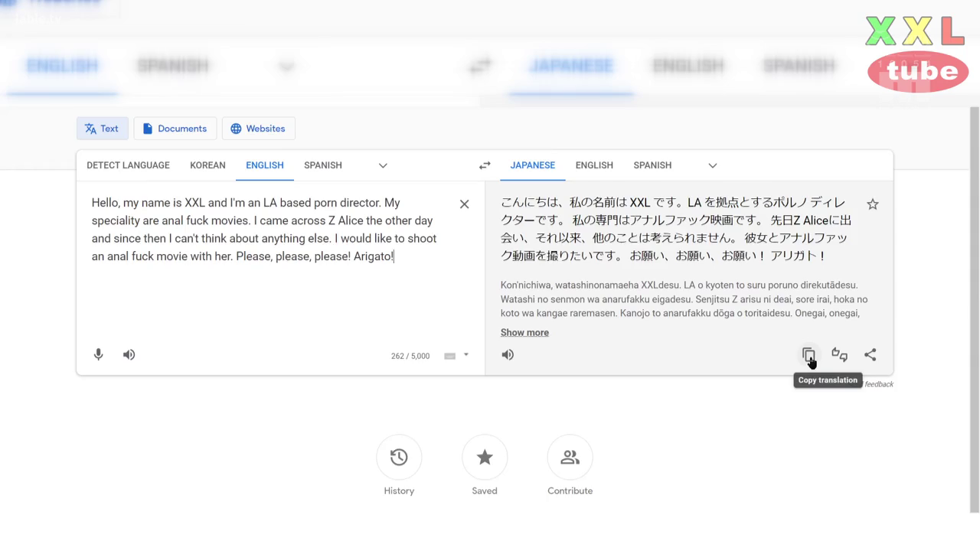Click the speaker icon to hear the Japanese translation
Viewport: 980px width, 551px height.
508,354
